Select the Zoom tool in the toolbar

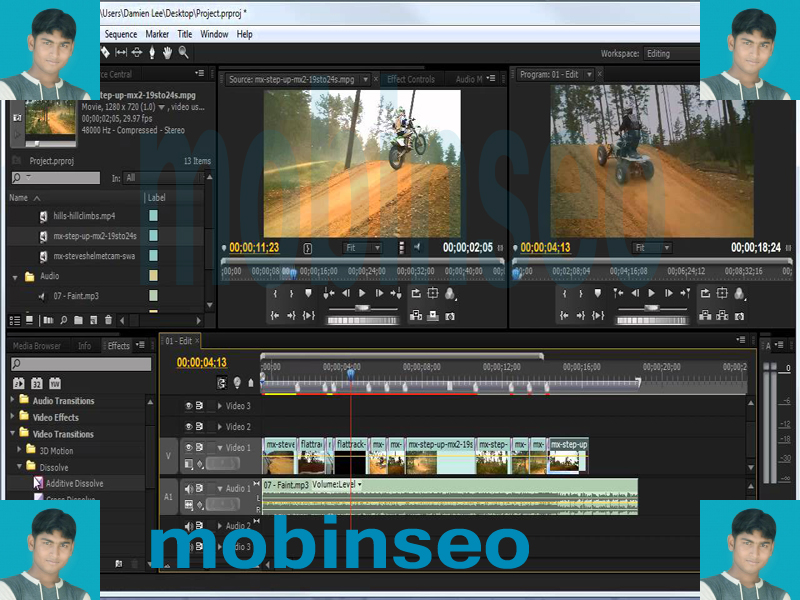click(x=184, y=52)
